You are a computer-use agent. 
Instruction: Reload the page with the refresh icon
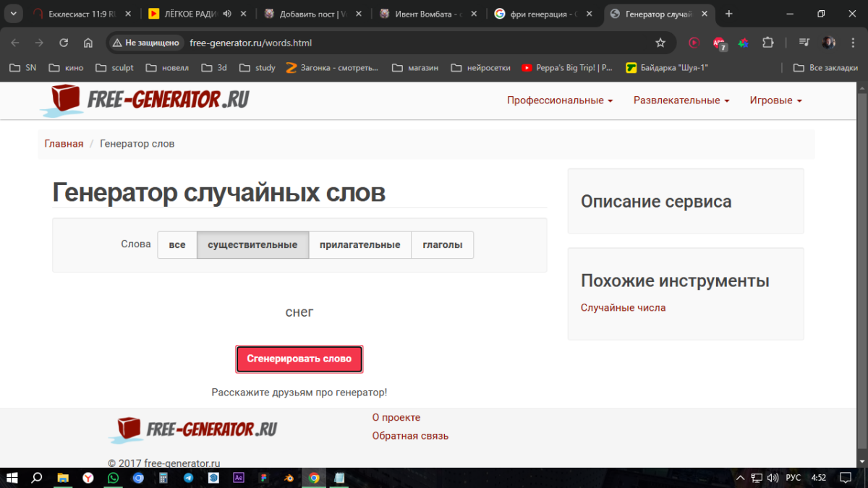click(x=64, y=43)
